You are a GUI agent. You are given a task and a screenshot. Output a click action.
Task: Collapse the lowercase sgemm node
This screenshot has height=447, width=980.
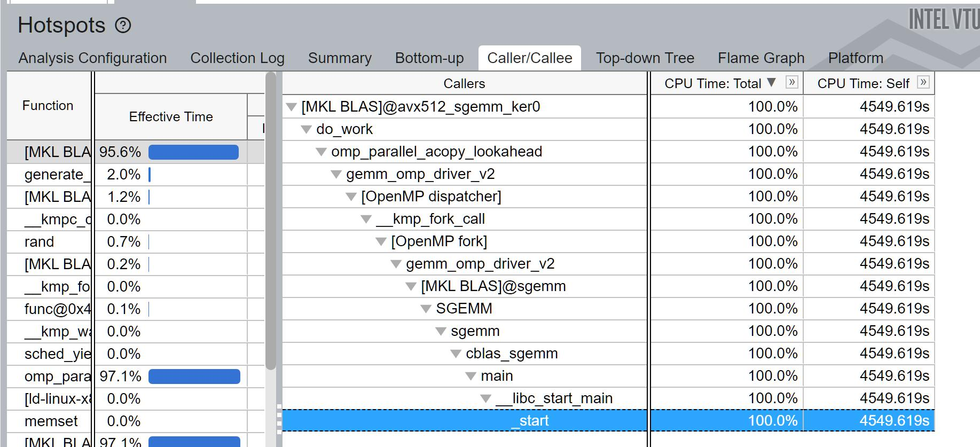pos(441,331)
